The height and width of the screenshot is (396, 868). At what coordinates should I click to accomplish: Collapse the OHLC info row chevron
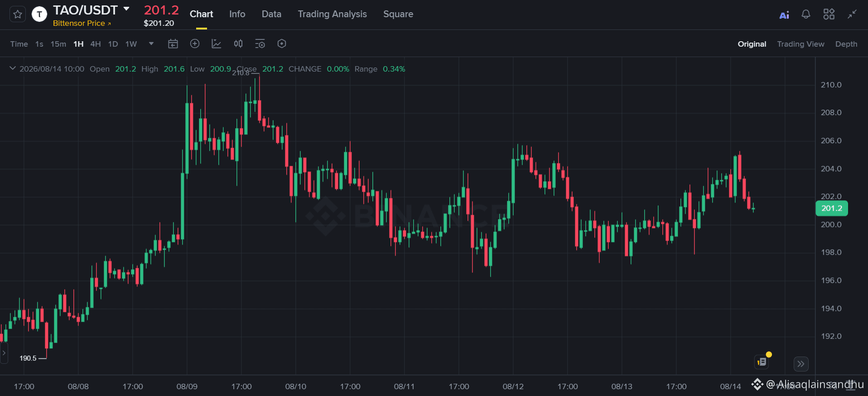(13, 68)
